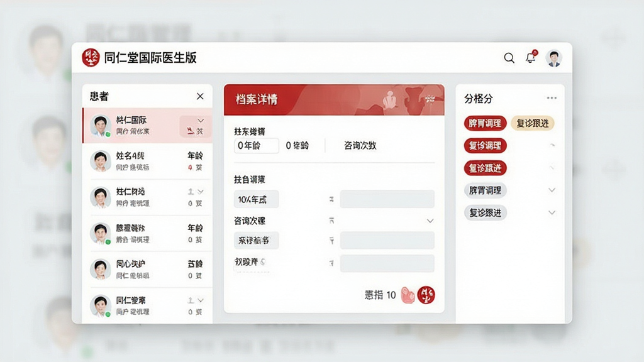
Task: Click the avatar in the 同心失护 row
Action: [101, 269]
